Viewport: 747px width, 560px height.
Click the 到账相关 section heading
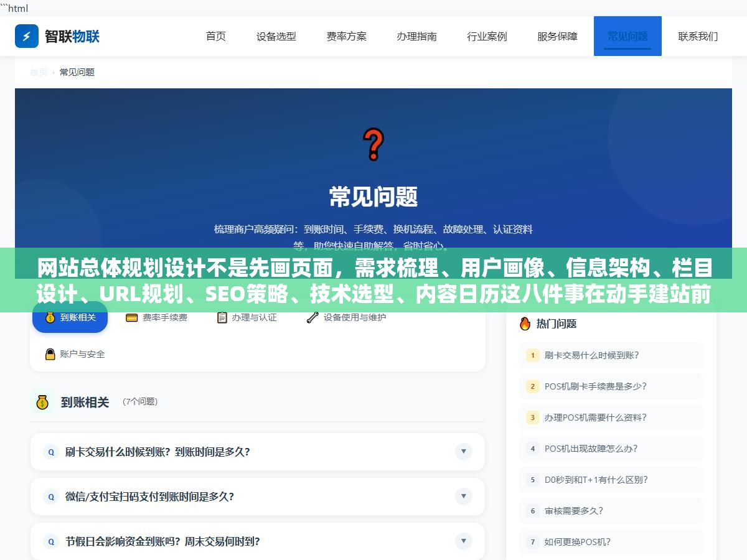85,402
